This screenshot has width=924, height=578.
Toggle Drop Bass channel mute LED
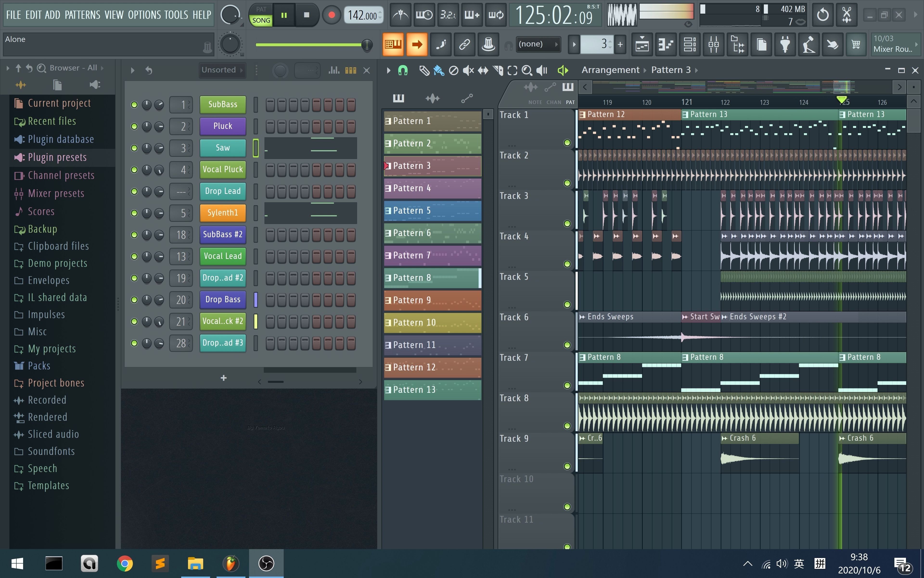coord(134,300)
